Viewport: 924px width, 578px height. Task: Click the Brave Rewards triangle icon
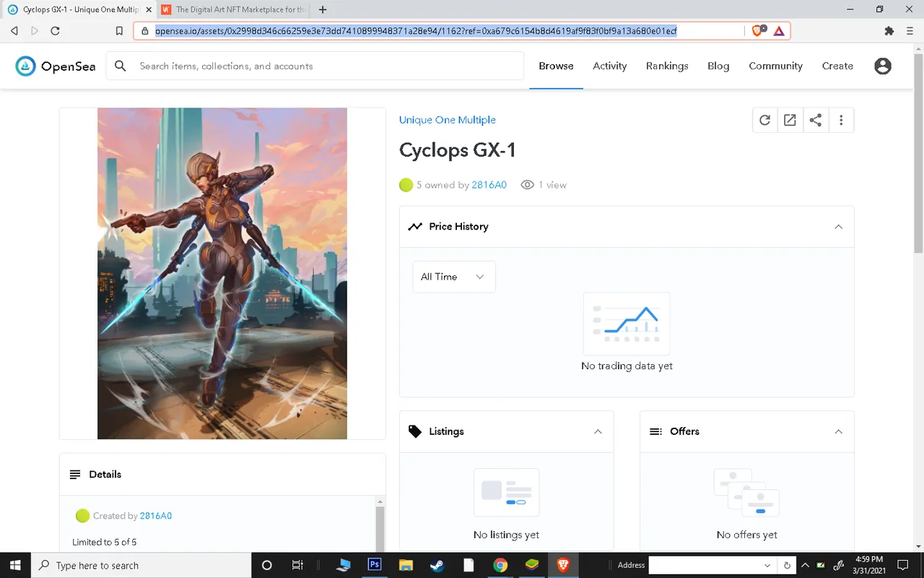[779, 31]
